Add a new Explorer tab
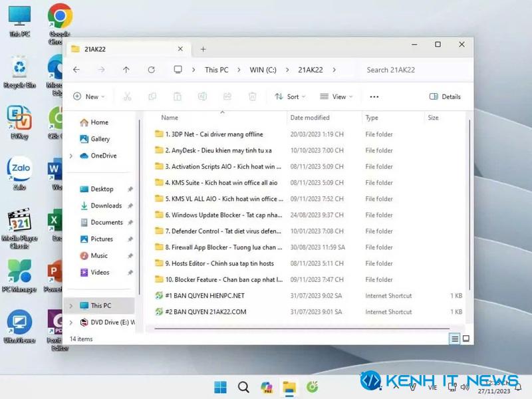This screenshot has height=399, width=532. point(203,49)
